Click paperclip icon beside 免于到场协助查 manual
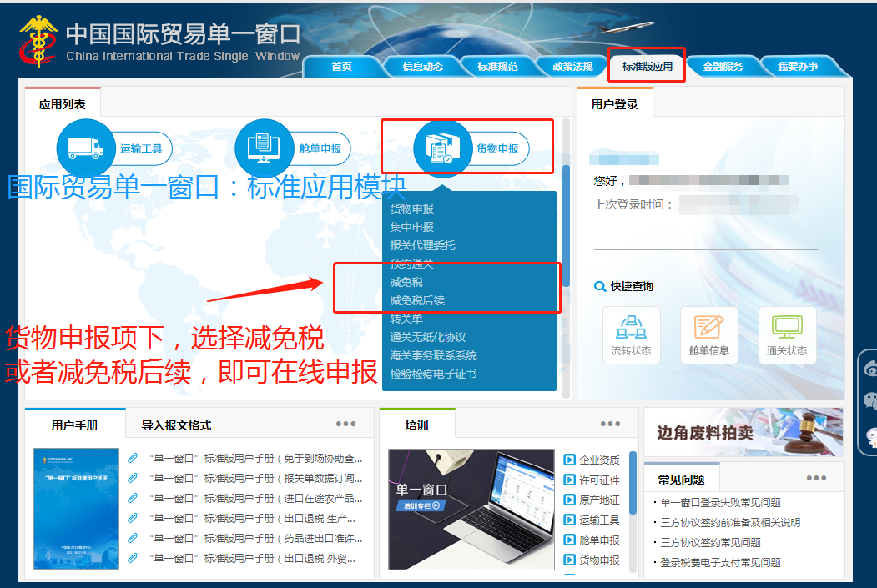Screen dimensions: 877x588 (x=133, y=459)
